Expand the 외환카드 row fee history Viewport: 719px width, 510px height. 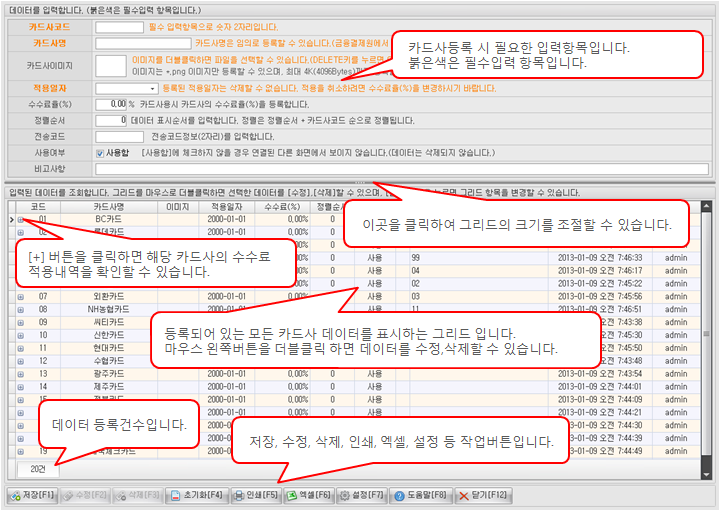(21, 297)
